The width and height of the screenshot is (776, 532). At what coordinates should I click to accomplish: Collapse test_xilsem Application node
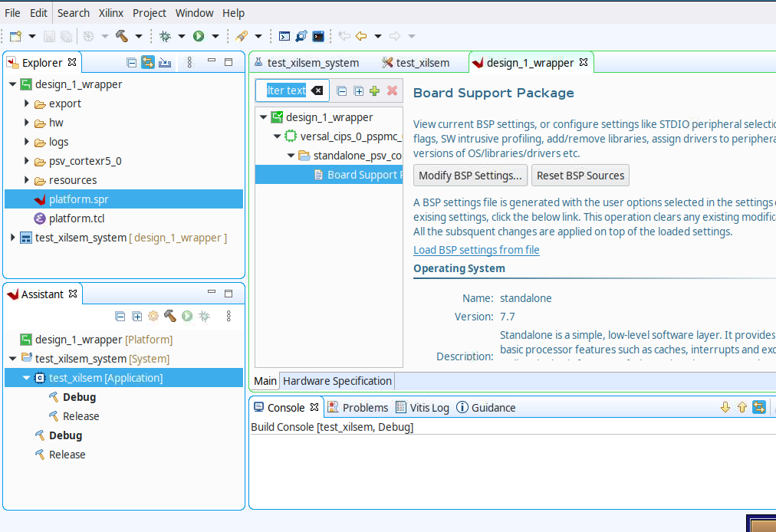click(26, 378)
